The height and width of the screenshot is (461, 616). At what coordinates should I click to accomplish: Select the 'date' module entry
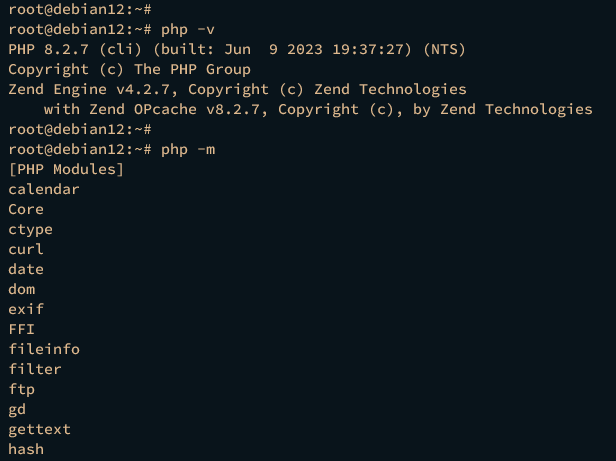(26, 269)
